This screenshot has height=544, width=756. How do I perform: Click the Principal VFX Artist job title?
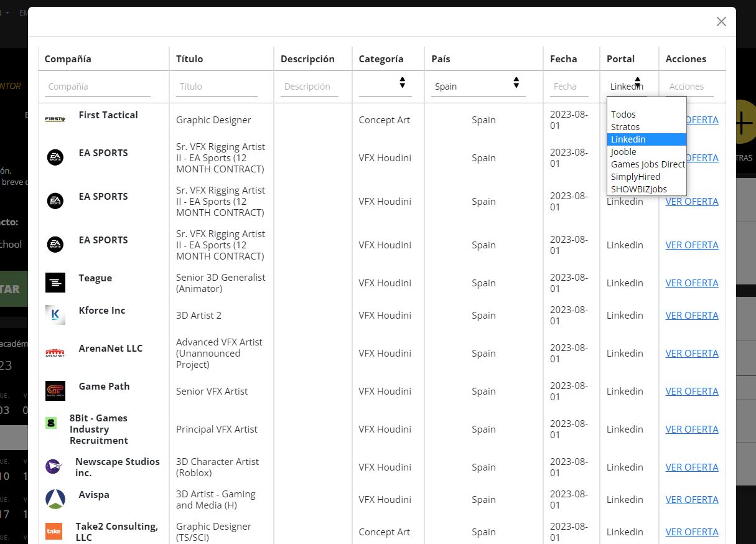[x=217, y=429]
